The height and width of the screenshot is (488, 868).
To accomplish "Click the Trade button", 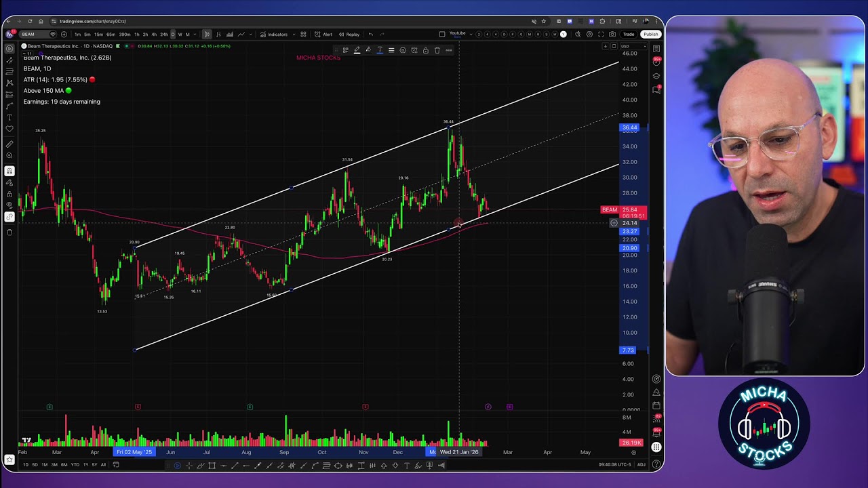I will point(629,34).
